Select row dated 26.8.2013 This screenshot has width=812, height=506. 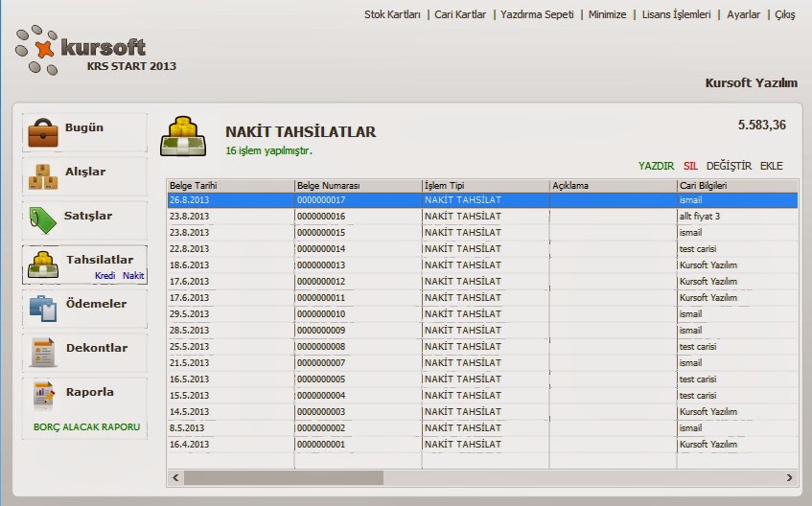click(482, 200)
